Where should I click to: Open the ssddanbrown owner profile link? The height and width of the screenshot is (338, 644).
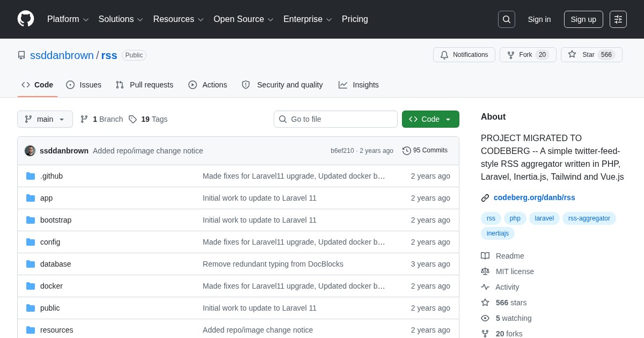pyautogui.click(x=62, y=55)
